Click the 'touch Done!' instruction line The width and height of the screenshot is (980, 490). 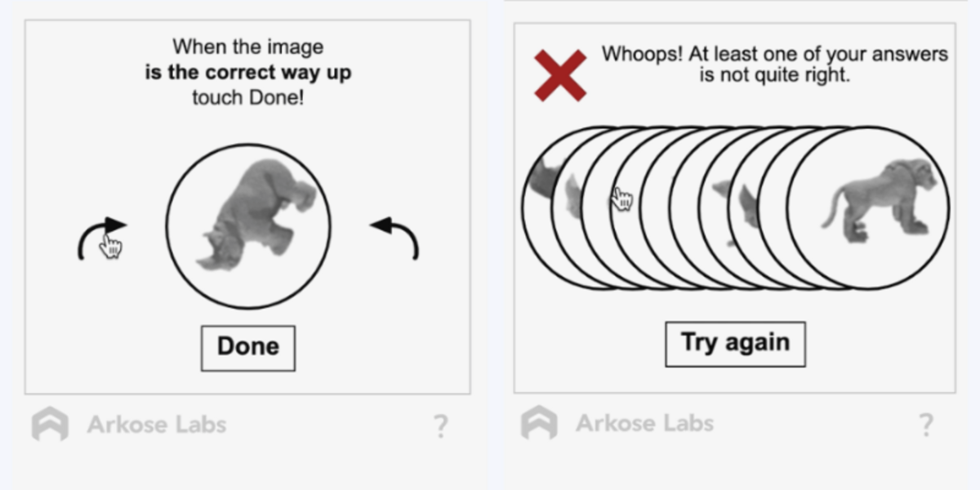(x=248, y=98)
